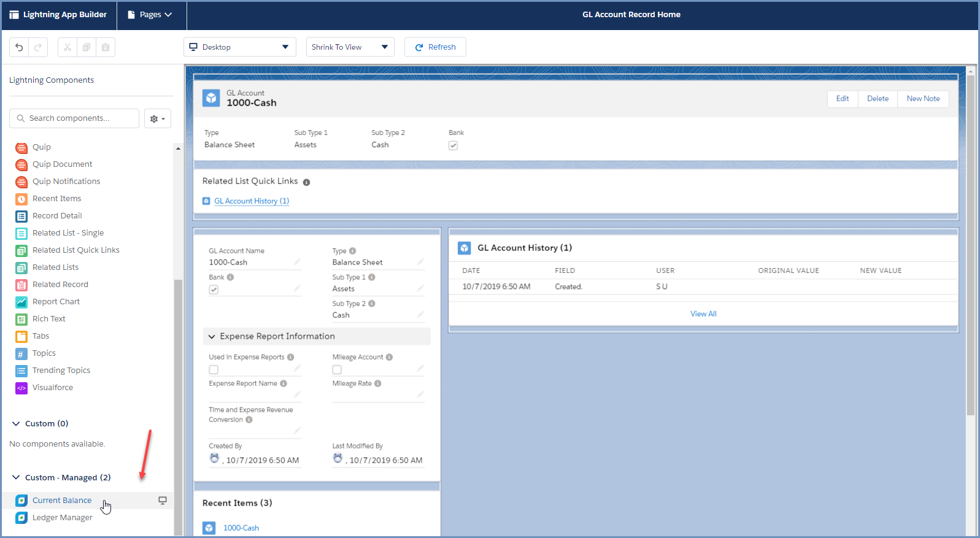Click the DATE column header
The width and height of the screenshot is (980, 538).
click(471, 271)
